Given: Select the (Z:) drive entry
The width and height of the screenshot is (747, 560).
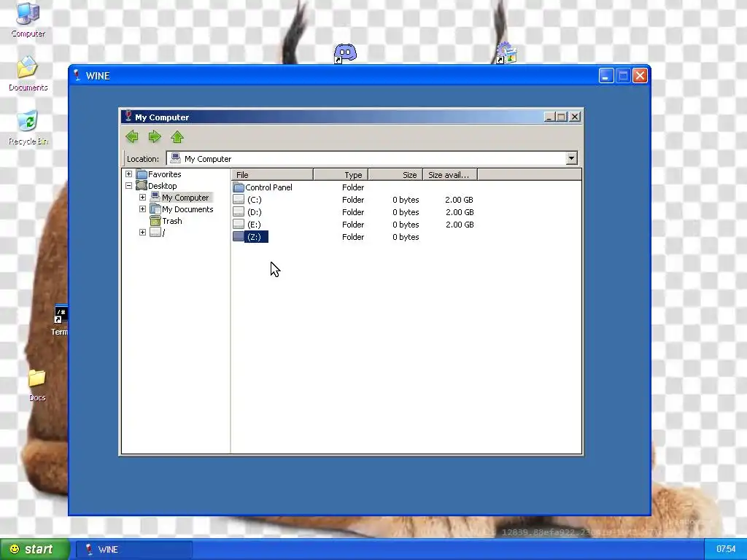Looking at the screenshot, I should coord(256,237).
